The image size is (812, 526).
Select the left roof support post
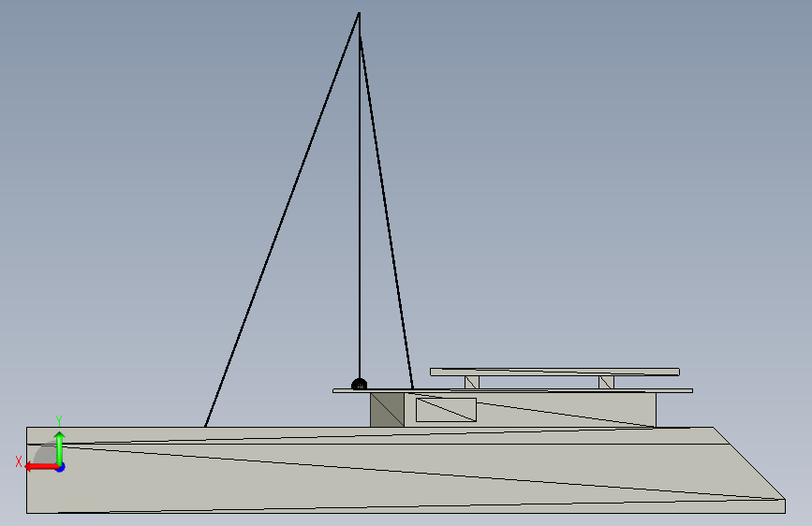[x=472, y=382]
